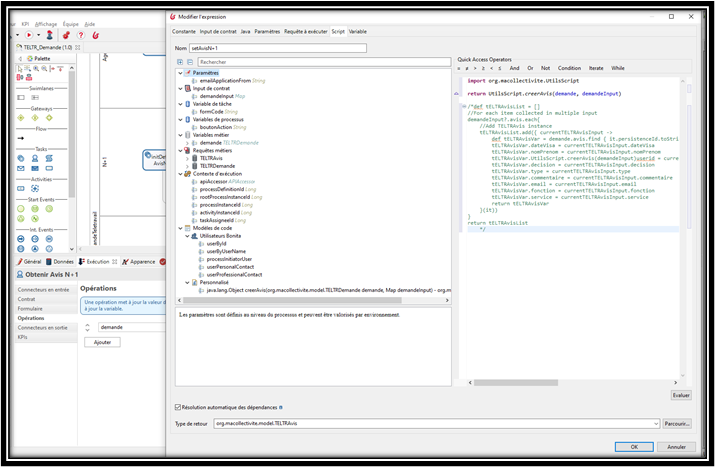Select the Send task envelope icon
The image size is (715, 467).
point(21,168)
